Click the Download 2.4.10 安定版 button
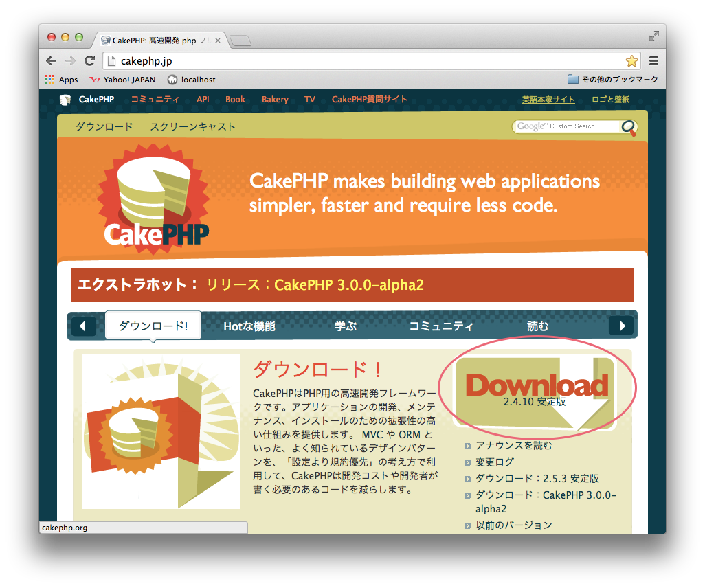The height and width of the screenshot is (588, 705). [x=535, y=393]
